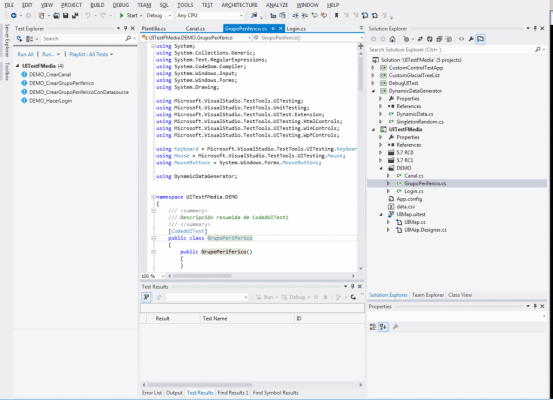Viewport: 553px width, 400px height.
Task: Toggle Alphabetical sort in Properties panel
Action: tap(383, 327)
